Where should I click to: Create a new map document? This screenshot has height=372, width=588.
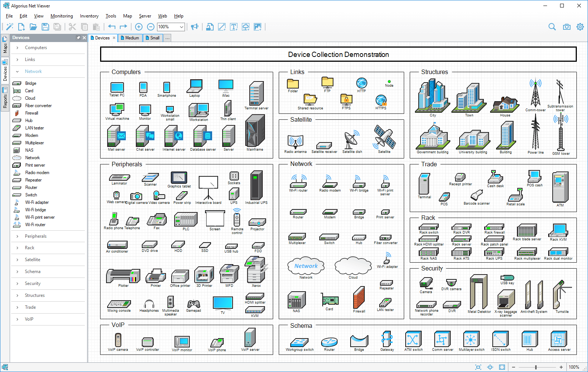click(x=22, y=27)
